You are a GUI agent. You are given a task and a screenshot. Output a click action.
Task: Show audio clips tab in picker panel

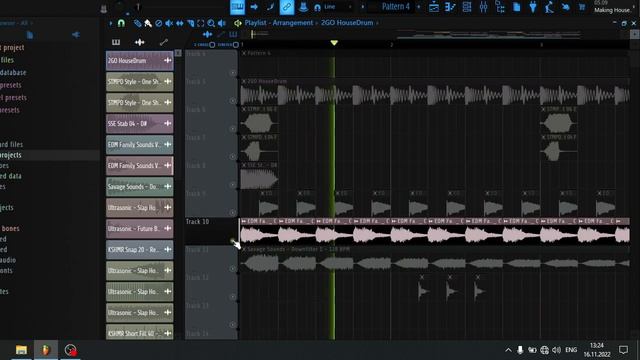[140, 42]
